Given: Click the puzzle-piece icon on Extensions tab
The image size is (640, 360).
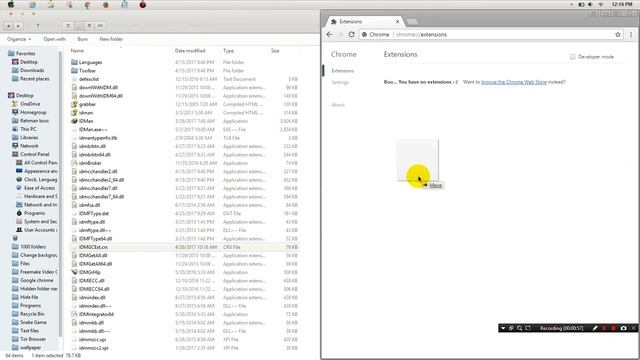Looking at the screenshot, I should click(x=333, y=22).
